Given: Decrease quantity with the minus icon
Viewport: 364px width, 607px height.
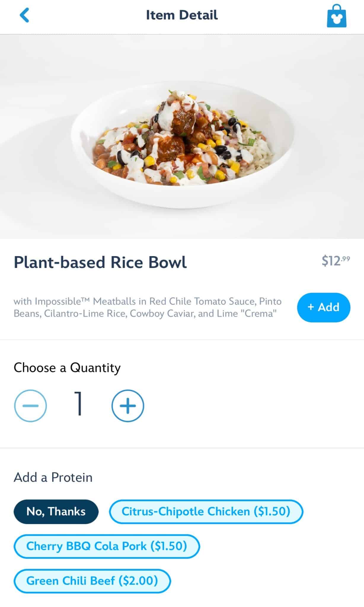Looking at the screenshot, I should pyautogui.click(x=31, y=406).
